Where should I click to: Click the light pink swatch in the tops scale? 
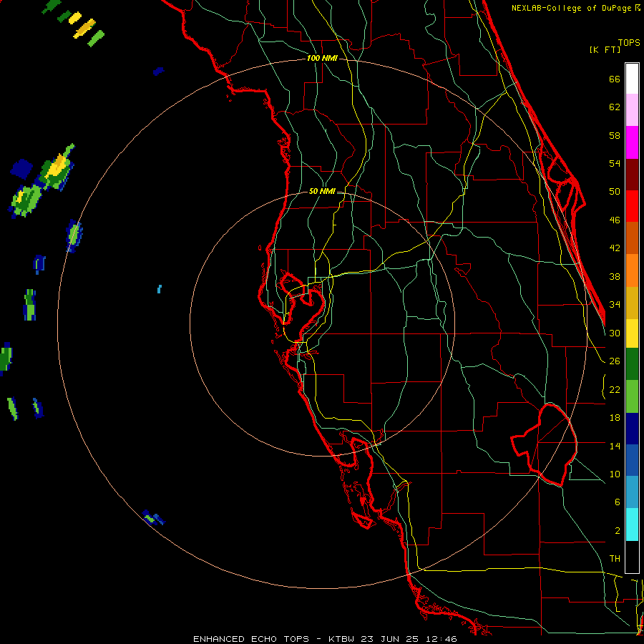coord(632,110)
